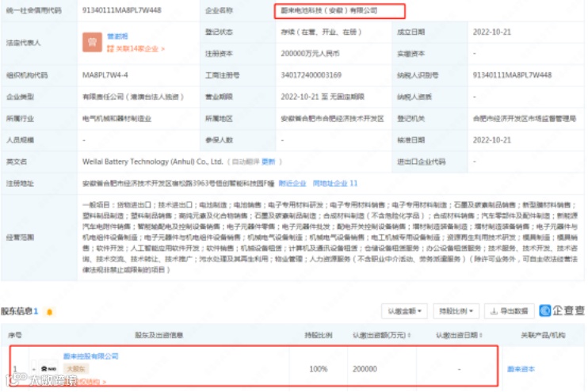Open the legal representative's name link
Image resolution: width=588 pixels, height=392 pixels.
pos(117,36)
